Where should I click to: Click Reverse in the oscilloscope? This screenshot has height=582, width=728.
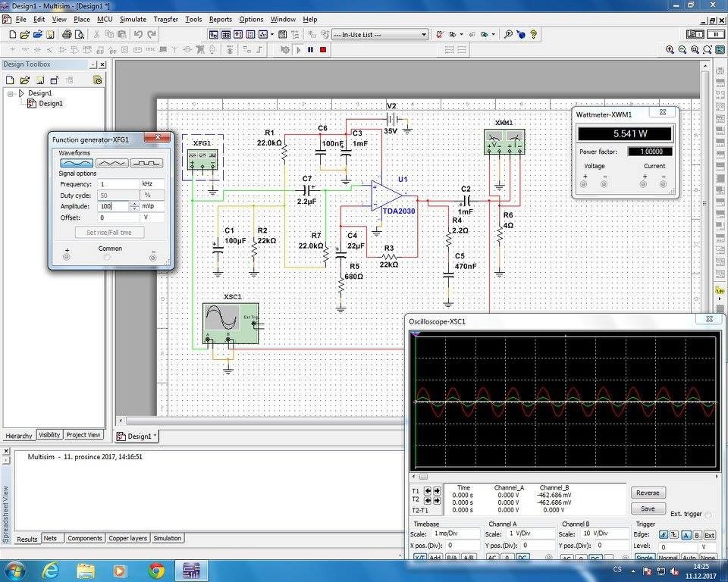(x=648, y=493)
